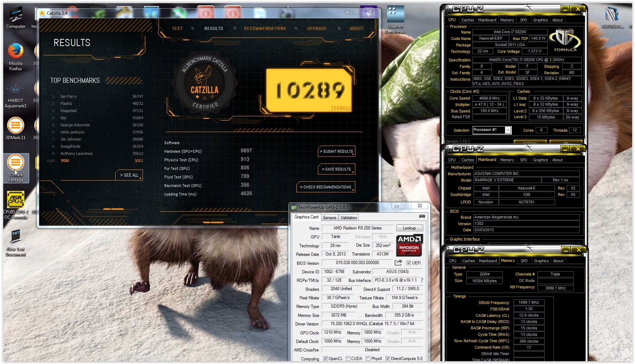Select George Kokovinis benchmark row
635x364 pixels.
[x=97, y=125]
